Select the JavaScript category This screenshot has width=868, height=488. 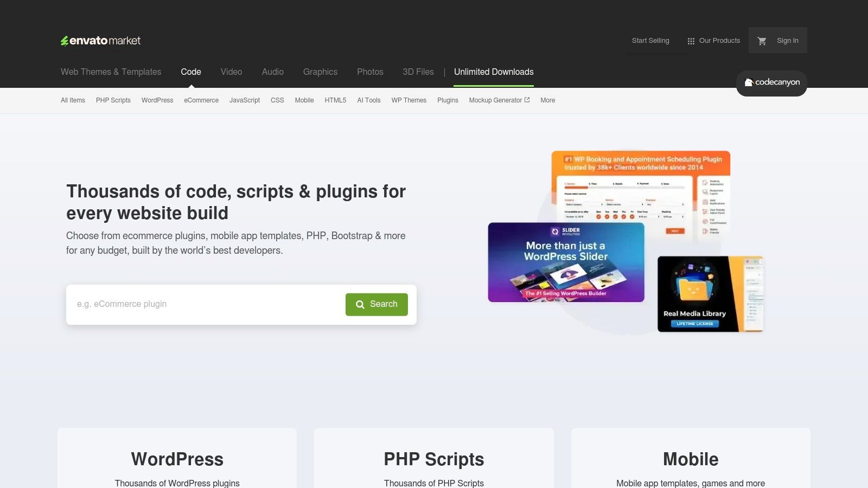pyautogui.click(x=244, y=100)
